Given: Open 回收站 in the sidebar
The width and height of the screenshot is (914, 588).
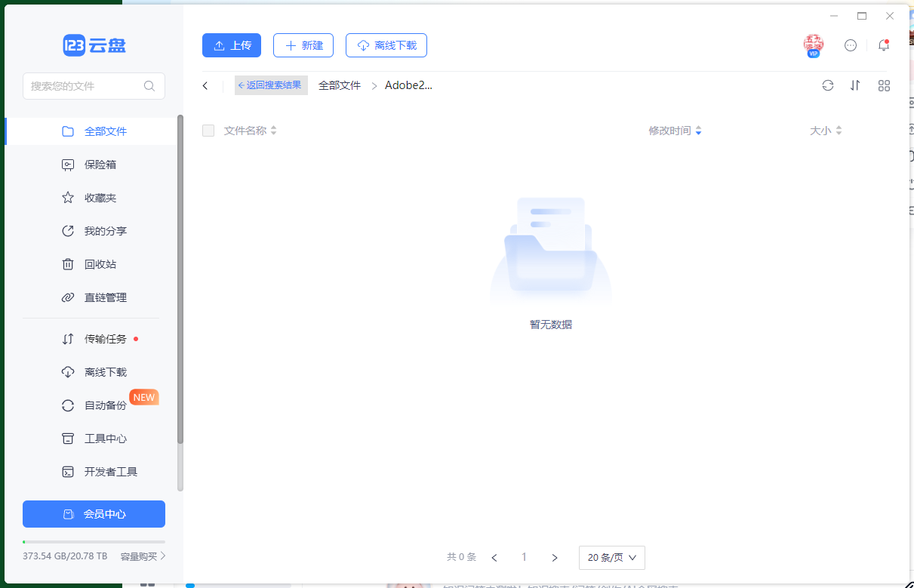Looking at the screenshot, I should point(100,264).
